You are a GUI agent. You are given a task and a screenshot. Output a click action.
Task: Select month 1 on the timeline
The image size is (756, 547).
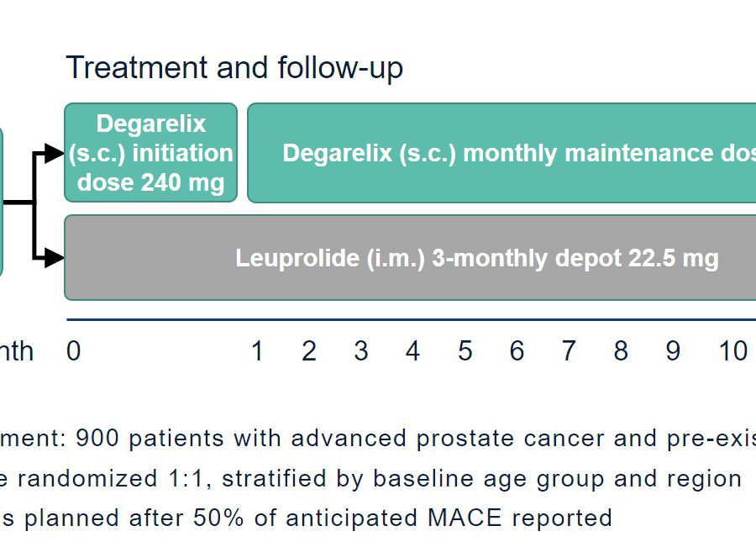pyautogui.click(x=257, y=350)
